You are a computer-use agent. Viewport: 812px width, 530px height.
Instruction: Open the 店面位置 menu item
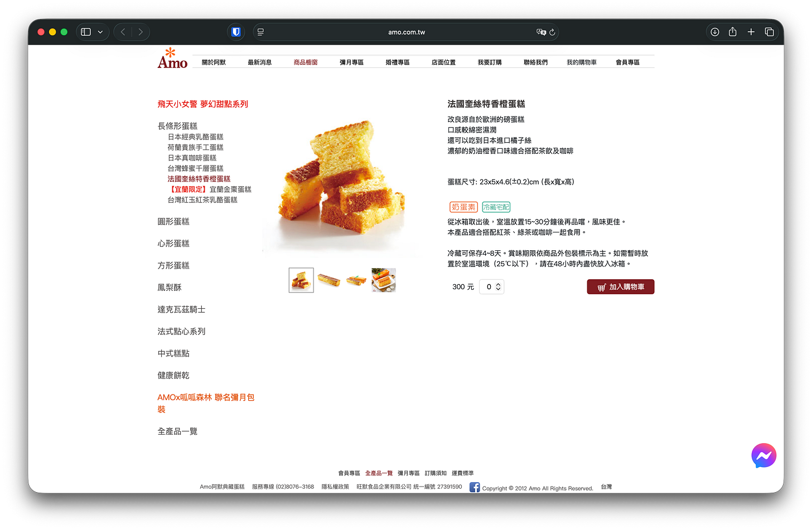444,62
